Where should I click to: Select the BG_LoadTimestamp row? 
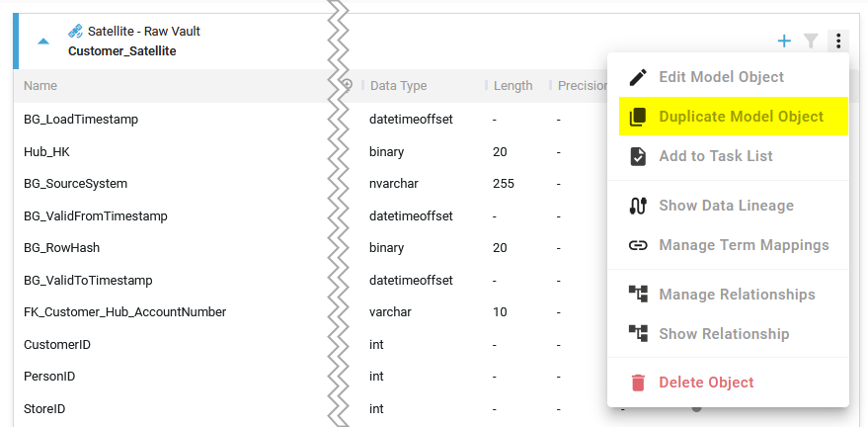[x=81, y=120]
